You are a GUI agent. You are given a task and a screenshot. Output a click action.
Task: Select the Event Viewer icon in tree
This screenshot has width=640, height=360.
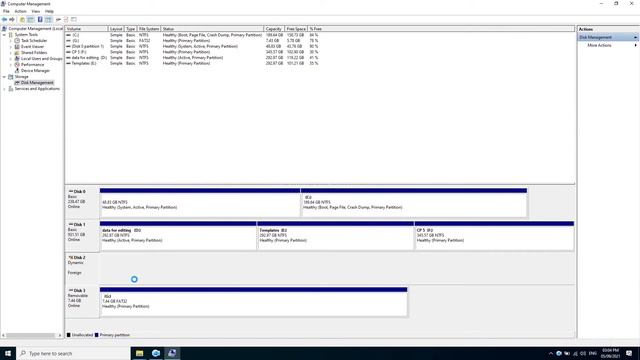pos(17,47)
